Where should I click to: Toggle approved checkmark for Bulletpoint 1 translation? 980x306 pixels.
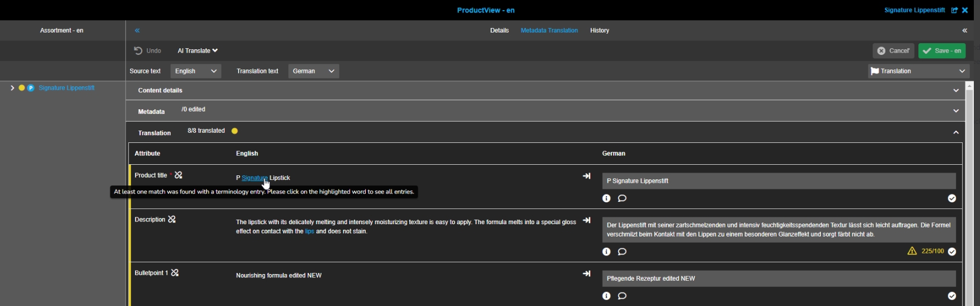951,296
